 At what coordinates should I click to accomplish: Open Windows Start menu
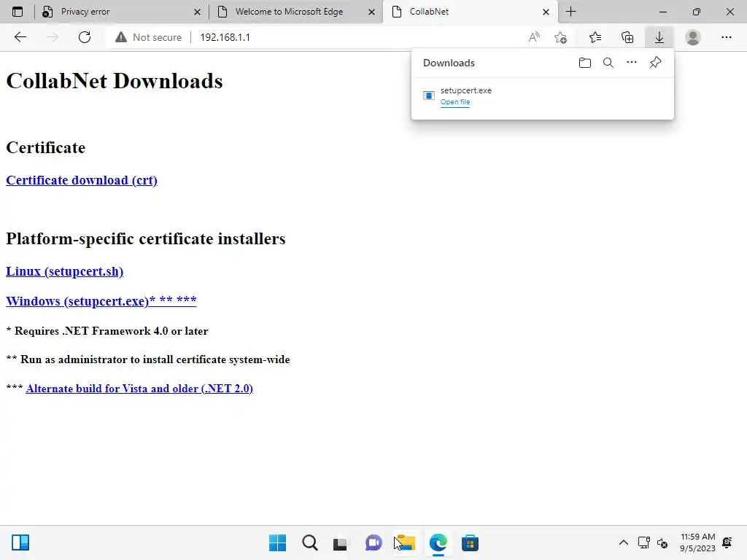[x=277, y=542]
